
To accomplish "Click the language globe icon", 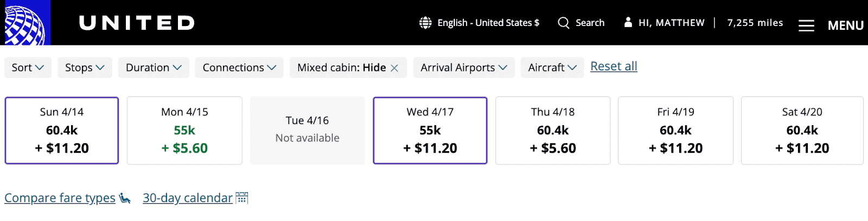I will coord(425,23).
